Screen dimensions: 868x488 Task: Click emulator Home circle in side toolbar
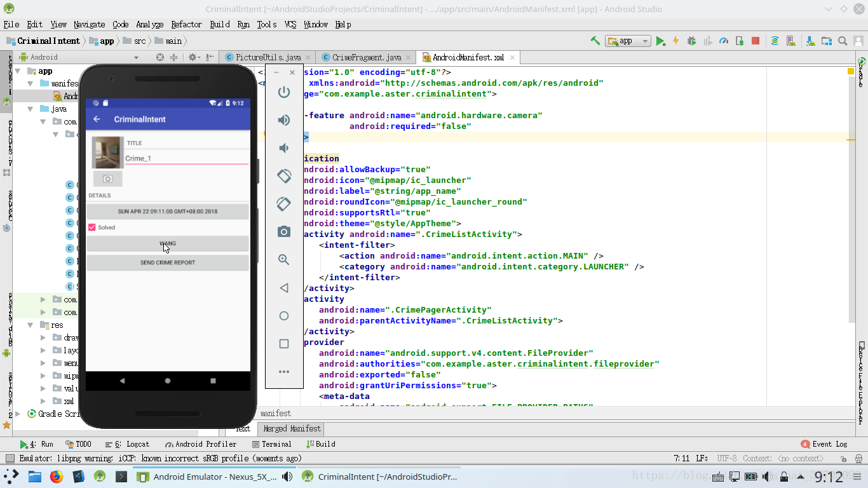284,316
